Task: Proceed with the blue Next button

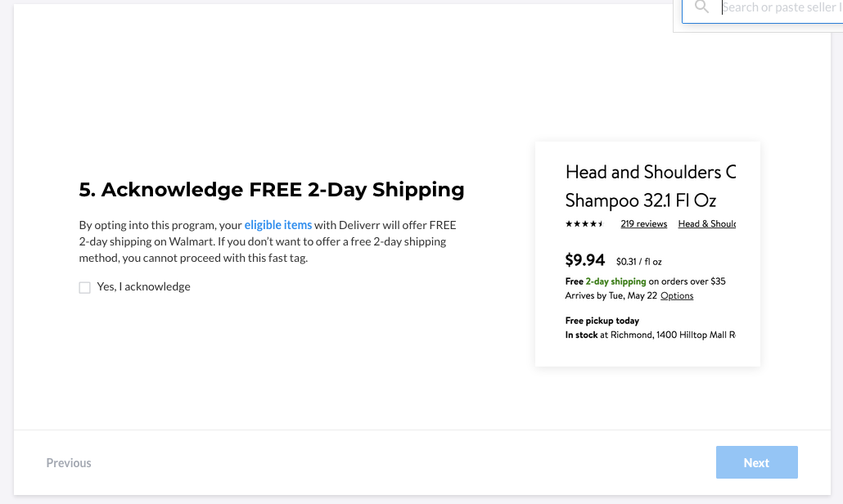Action: point(756,462)
